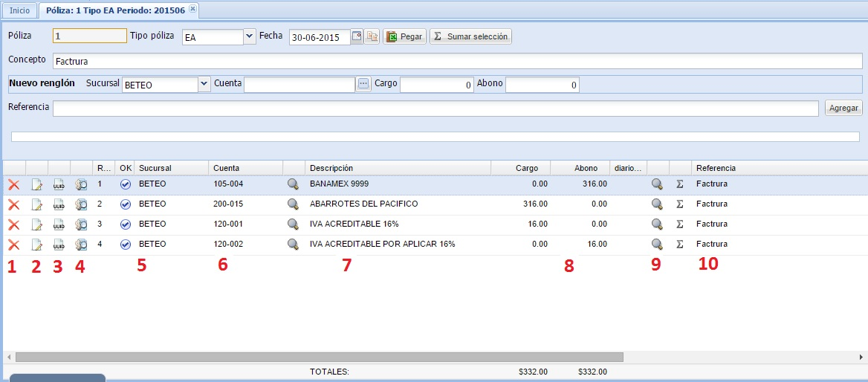
Task: Toggle OK checkmark for row 1
Action: pos(125,184)
